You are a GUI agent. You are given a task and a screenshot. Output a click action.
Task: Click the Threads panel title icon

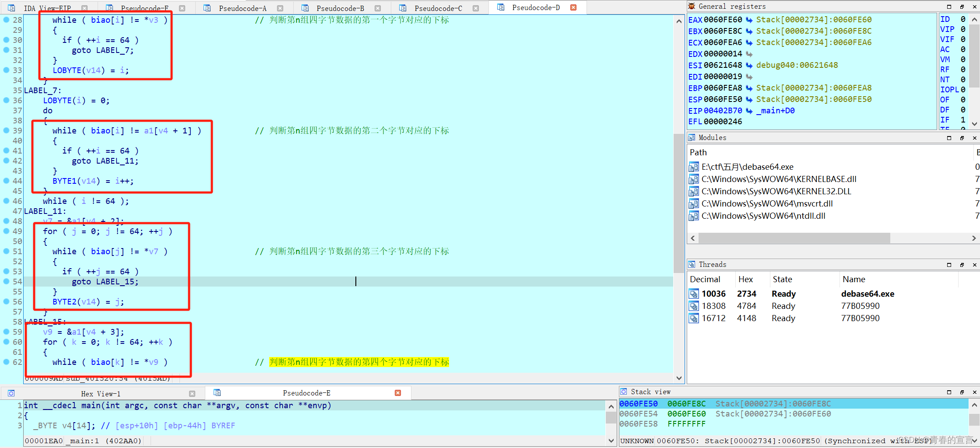692,264
